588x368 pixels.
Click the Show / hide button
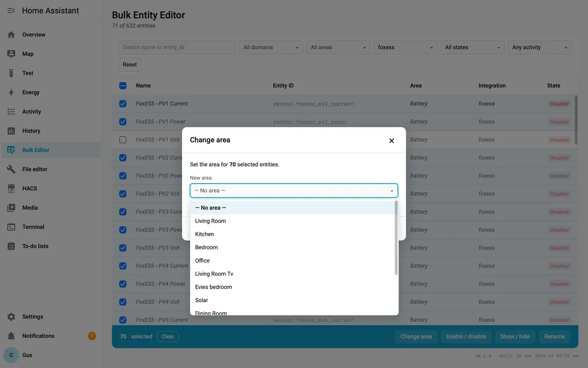point(515,337)
